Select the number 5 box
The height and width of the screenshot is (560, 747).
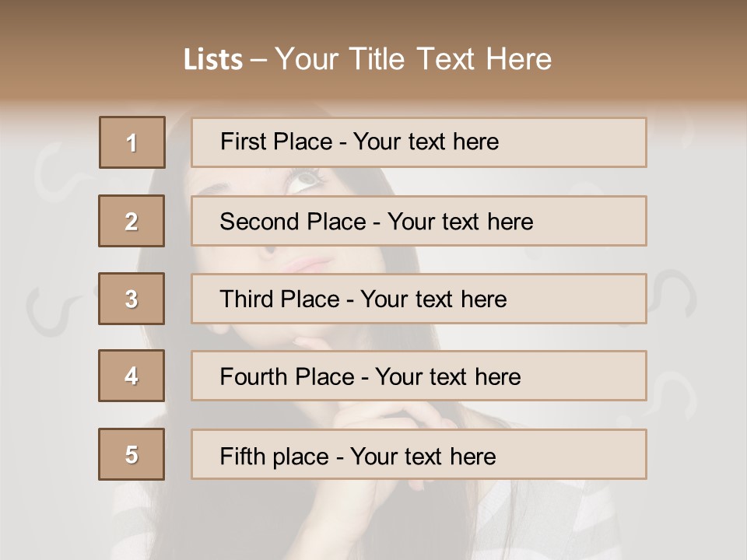pos(132,454)
